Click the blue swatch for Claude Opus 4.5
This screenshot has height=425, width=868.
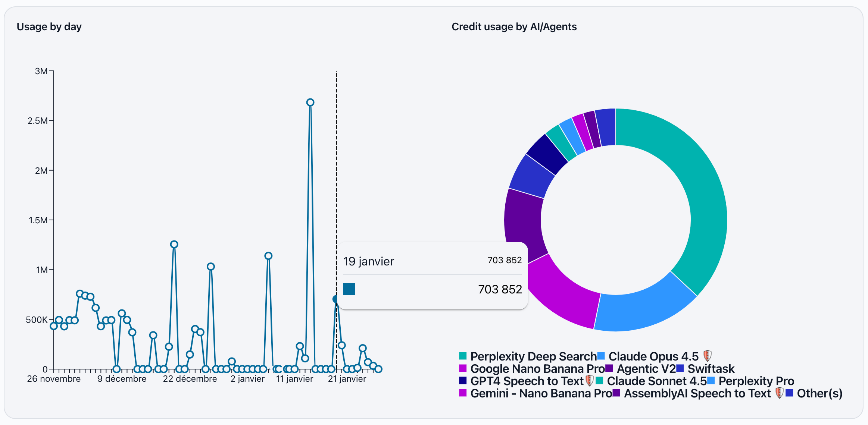[601, 356]
